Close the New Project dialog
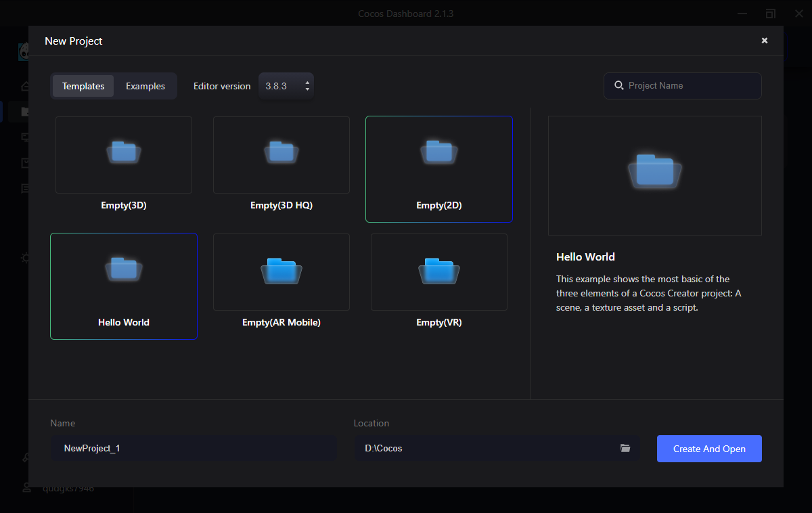This screenshot has height=513, width=812. point(765,41)
